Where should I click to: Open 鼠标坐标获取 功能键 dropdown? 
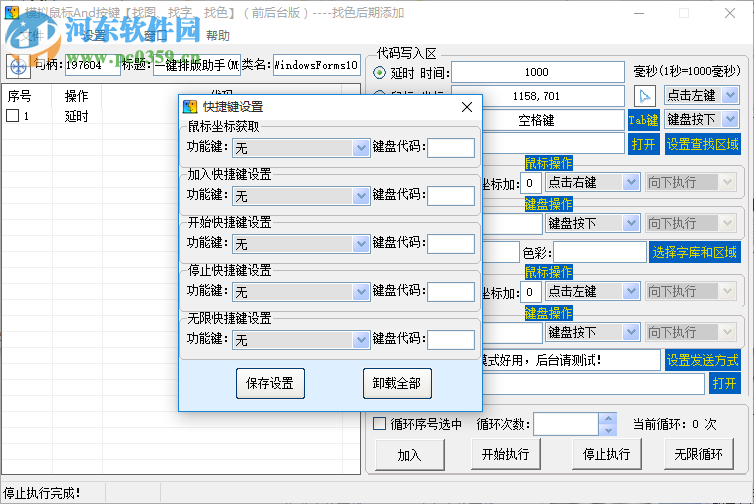[x=301, y=148]
